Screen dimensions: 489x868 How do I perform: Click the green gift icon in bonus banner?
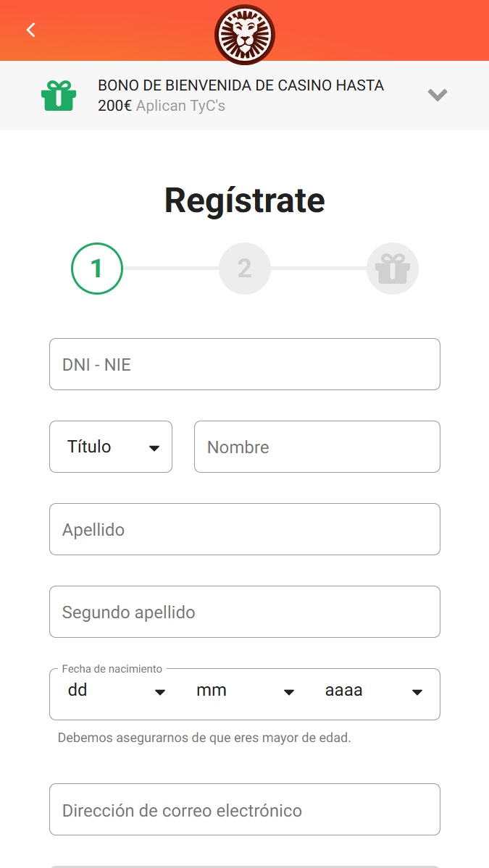[x=58, y=96]
